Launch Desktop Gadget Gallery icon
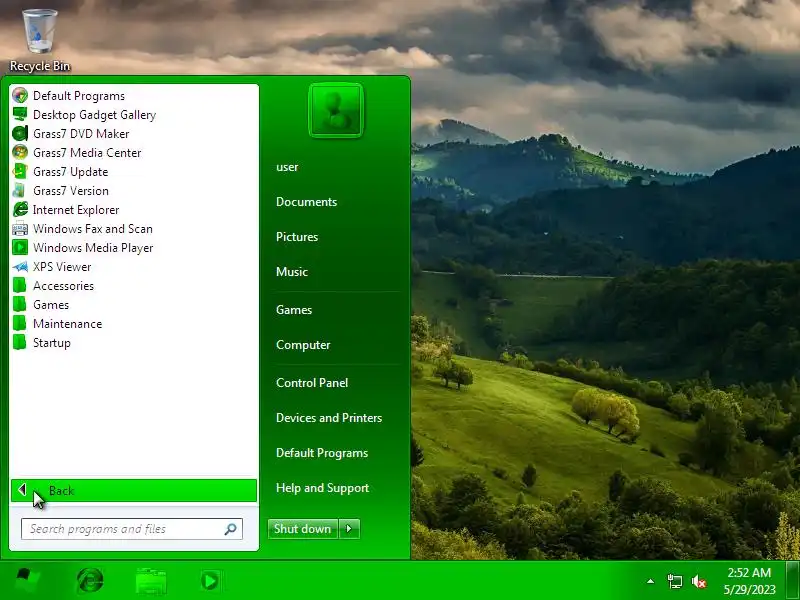This screenshot has height=600, width=800. (20, 114)
